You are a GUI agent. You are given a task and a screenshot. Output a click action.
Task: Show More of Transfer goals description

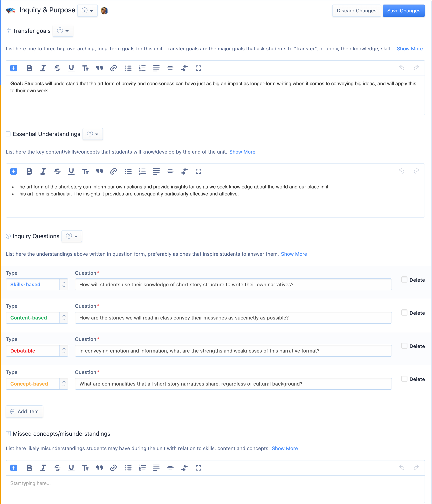(x=410, y=49)
